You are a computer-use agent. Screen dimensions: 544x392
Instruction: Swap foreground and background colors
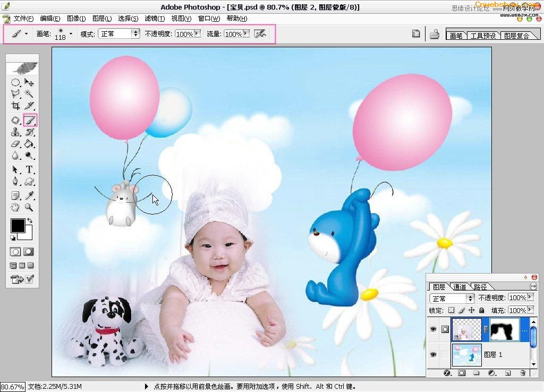[30, 220]
